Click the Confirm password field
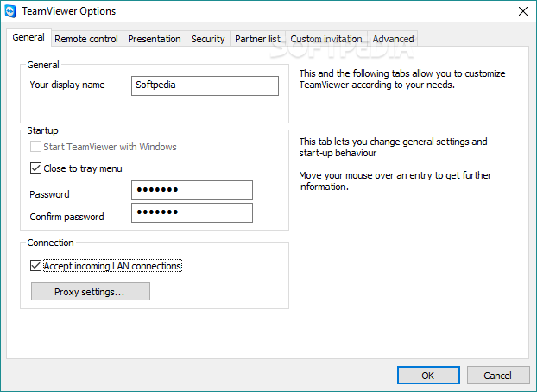Screen dimensions: 537x392 click(193, 212)
